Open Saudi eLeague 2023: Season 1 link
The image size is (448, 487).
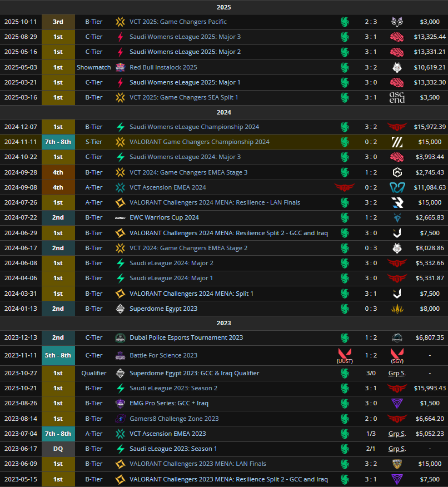[173, 449]
